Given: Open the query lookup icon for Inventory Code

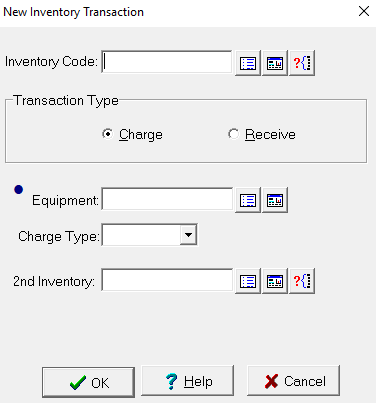Looking at the screenshot, I should 302,63.
